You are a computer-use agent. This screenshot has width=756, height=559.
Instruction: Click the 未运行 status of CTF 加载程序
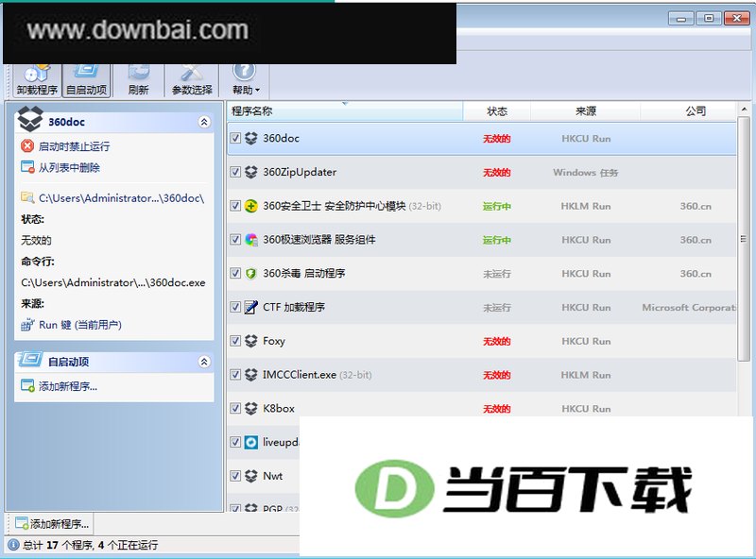[x=497, y=308]
